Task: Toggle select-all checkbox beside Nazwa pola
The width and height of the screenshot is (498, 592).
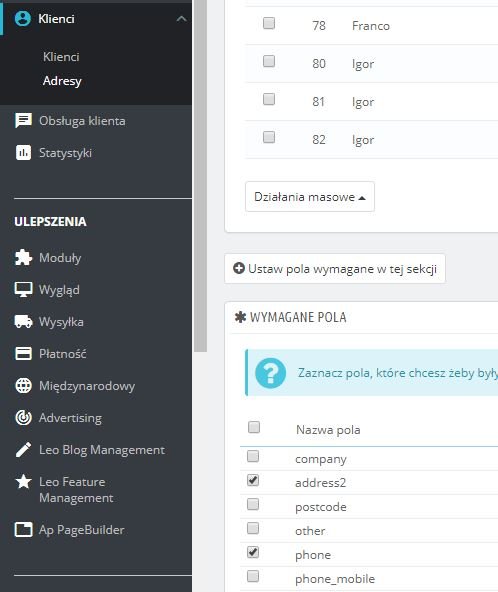Action: [254, 427]
